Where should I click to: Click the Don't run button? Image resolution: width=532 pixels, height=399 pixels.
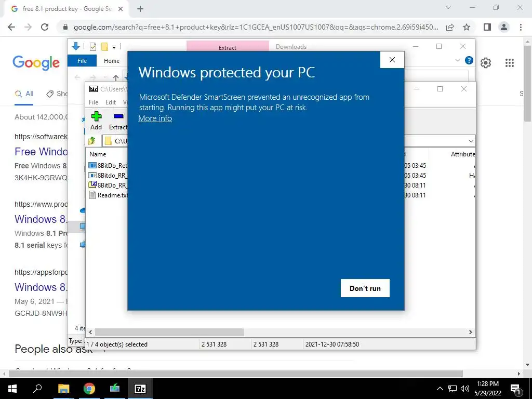tap(365, 288)
